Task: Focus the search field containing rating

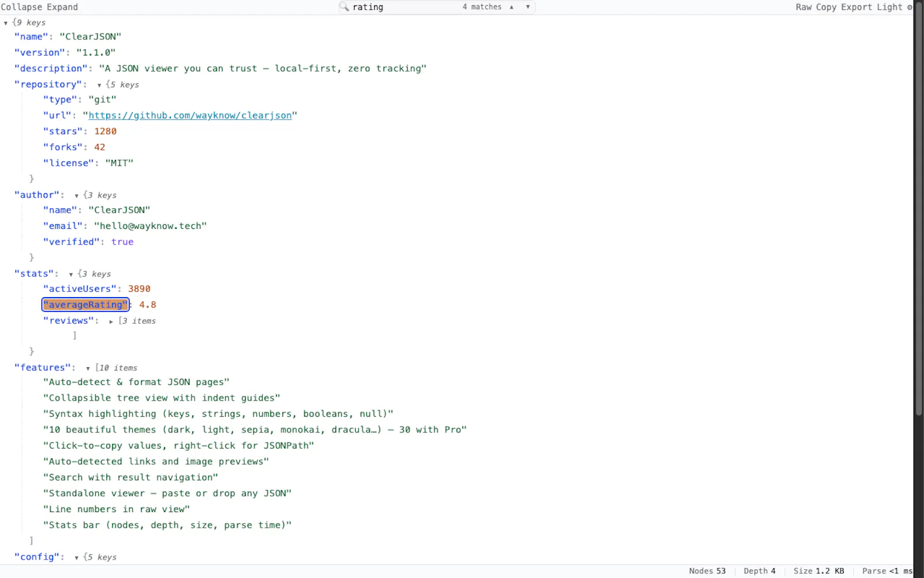Action: 404,7
